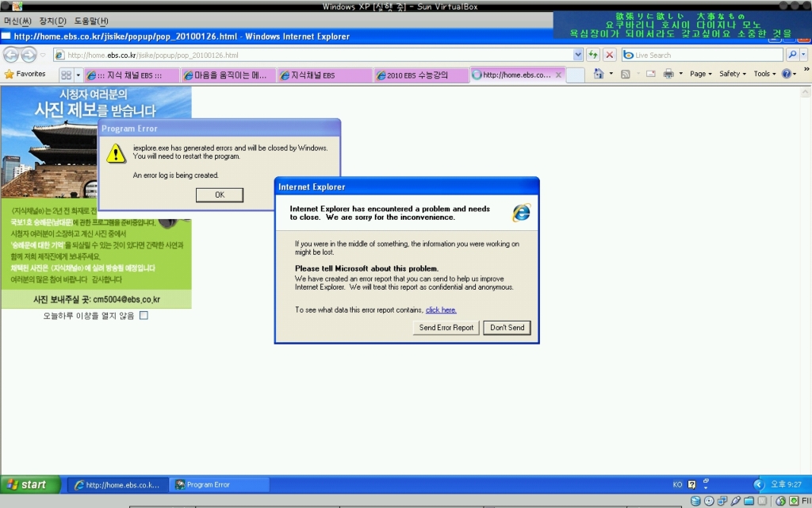Image resolution: width=812 pixels, height=508 pixels.
Task: Open the address bar history dropdown
Action: coord(578,55)
